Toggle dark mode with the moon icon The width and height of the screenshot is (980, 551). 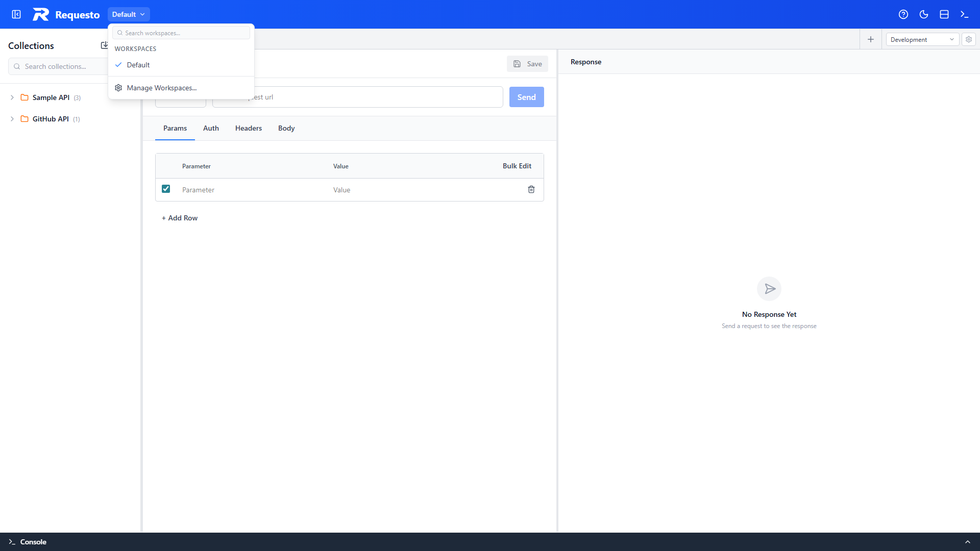coord(924,14)
